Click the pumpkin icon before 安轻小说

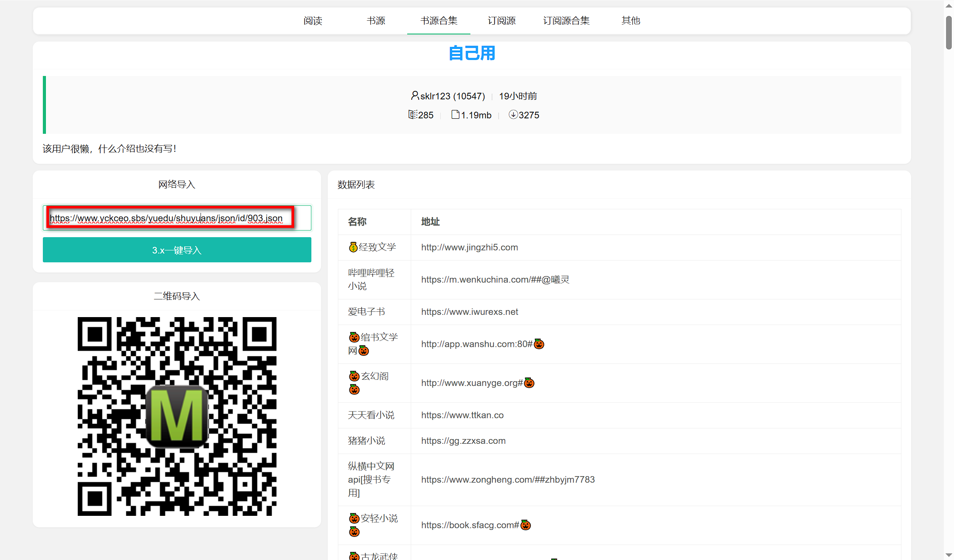click(354, 518)
